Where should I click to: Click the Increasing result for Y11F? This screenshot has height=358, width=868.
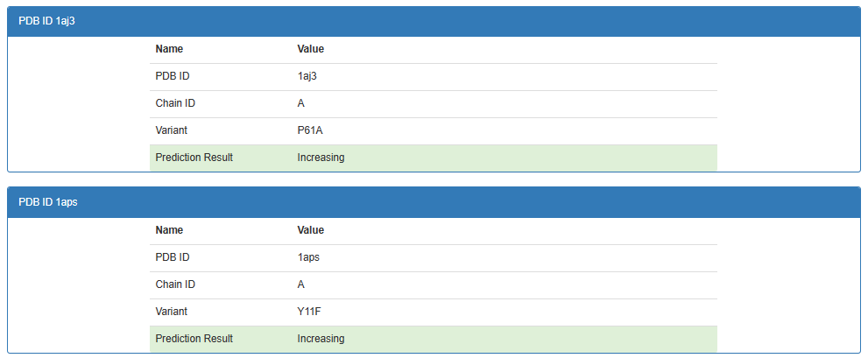[x=321, y=339]
